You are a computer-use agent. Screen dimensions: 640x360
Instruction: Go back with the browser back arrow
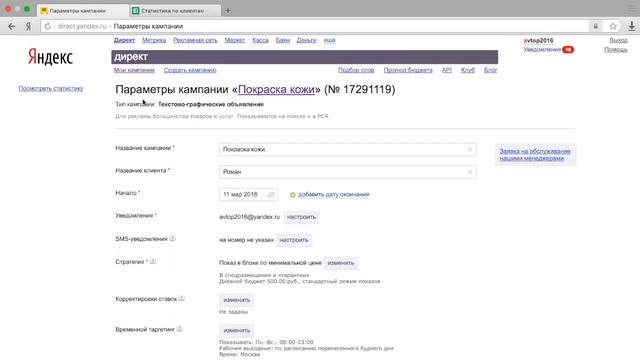click(x=11, y=26)
